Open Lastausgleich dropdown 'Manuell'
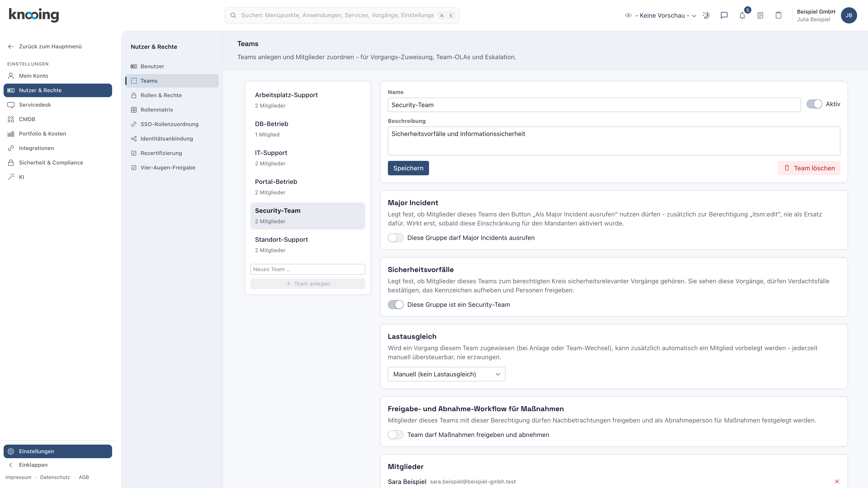The image size is (868, 488). (446, 374)
